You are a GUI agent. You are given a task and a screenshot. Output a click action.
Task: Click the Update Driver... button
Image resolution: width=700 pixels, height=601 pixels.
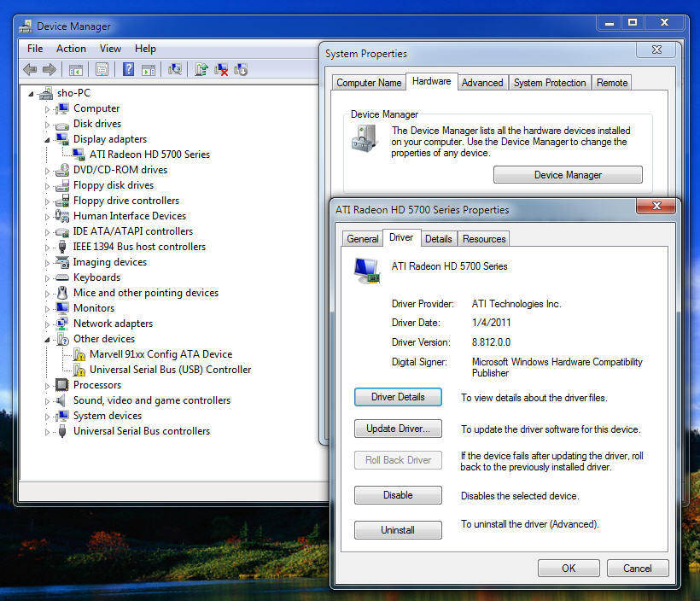398,429
